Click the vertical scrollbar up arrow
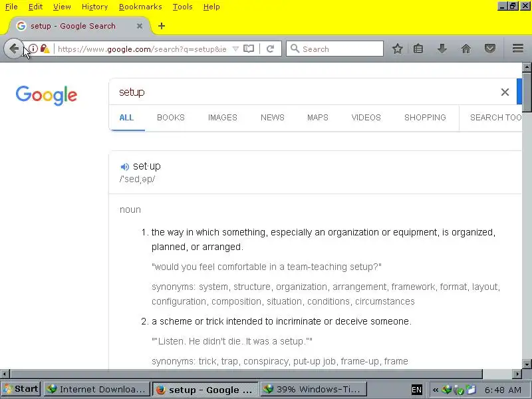This screenshot has width=532, height=399. 527,67
